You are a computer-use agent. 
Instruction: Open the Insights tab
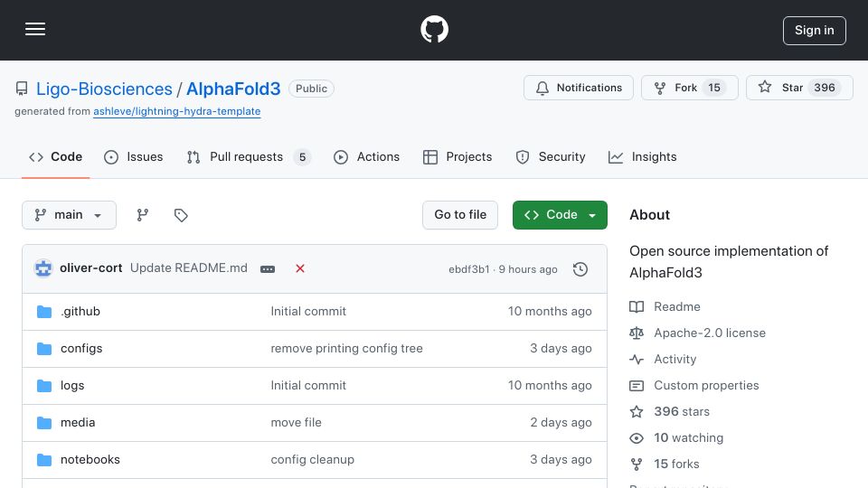click(642, 157)
